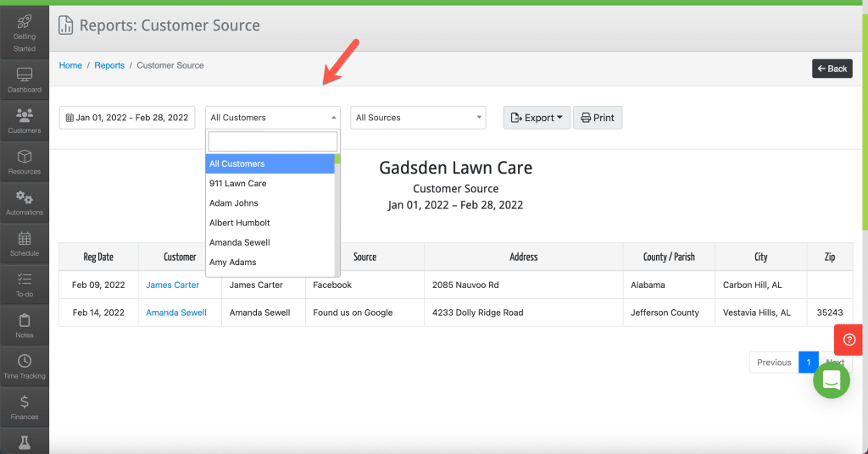The image size is (868, 454).
Task: Select Adam Johns from customer list
Action: tap(270, 203)
